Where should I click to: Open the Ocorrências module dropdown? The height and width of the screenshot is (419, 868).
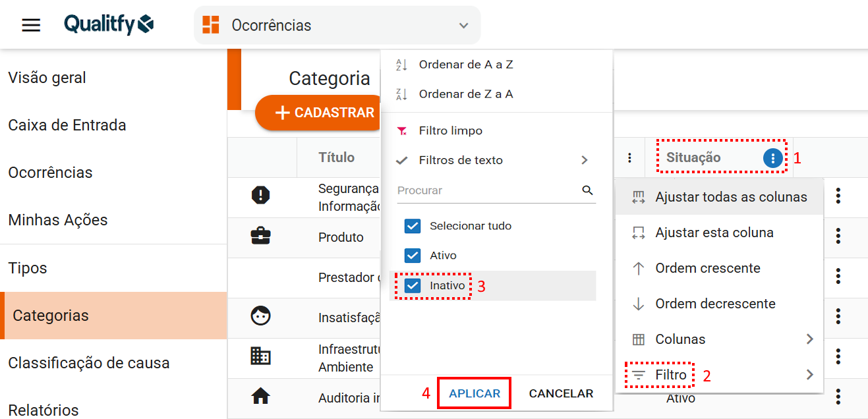pyautogui.click(x=337, y=26)
